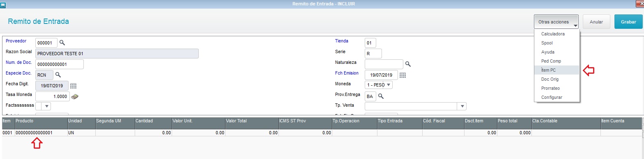
Task: Open the Naturaleza search magnifier
Action: 408,64
